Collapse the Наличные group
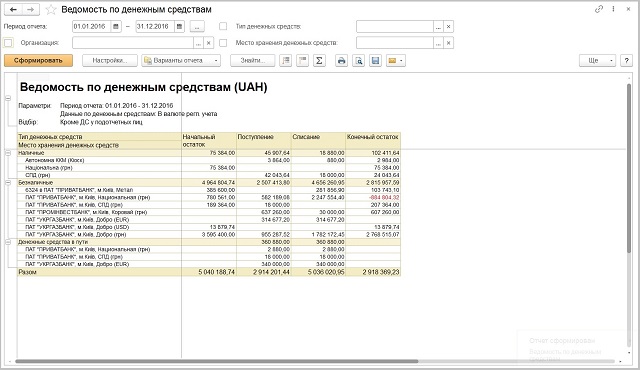Viewport: 640px width, 370px height. (x=8, y=153)
